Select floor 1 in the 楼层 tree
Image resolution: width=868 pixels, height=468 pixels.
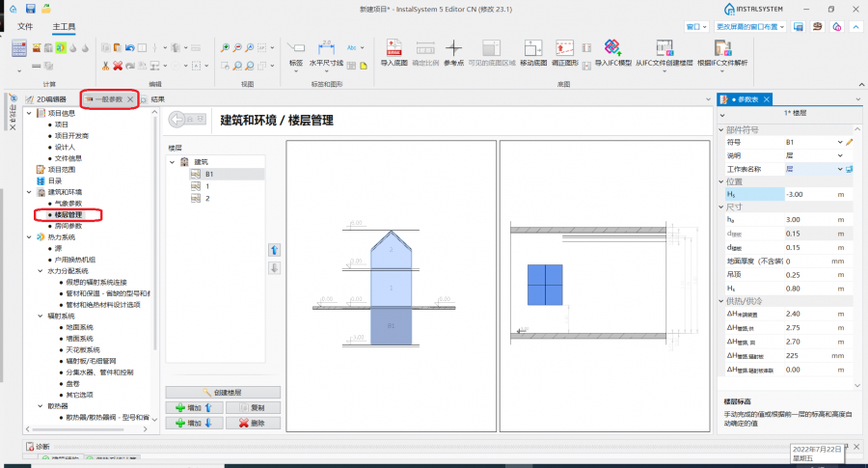206,186
